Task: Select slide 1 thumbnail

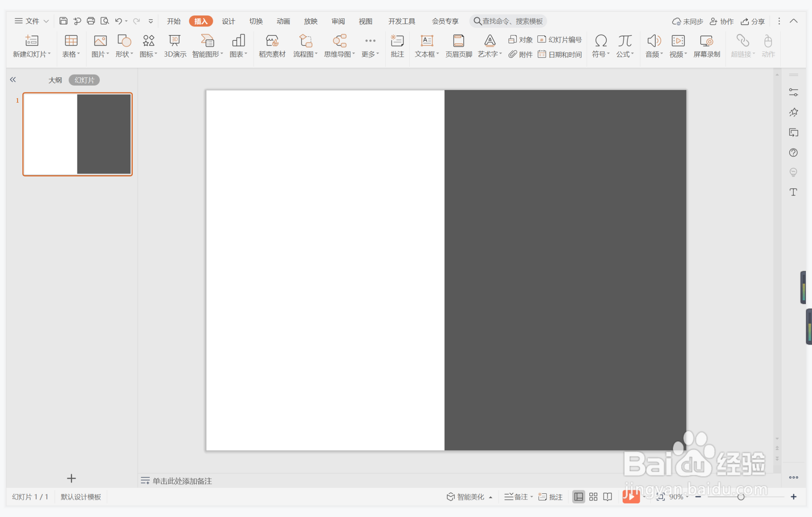Action: point(77,134)
